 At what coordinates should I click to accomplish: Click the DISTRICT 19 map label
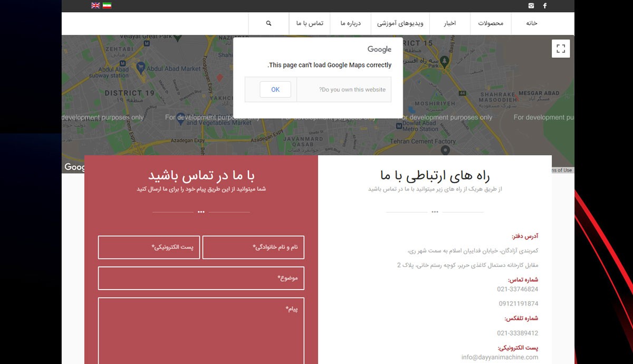click(x=129, y=93)
